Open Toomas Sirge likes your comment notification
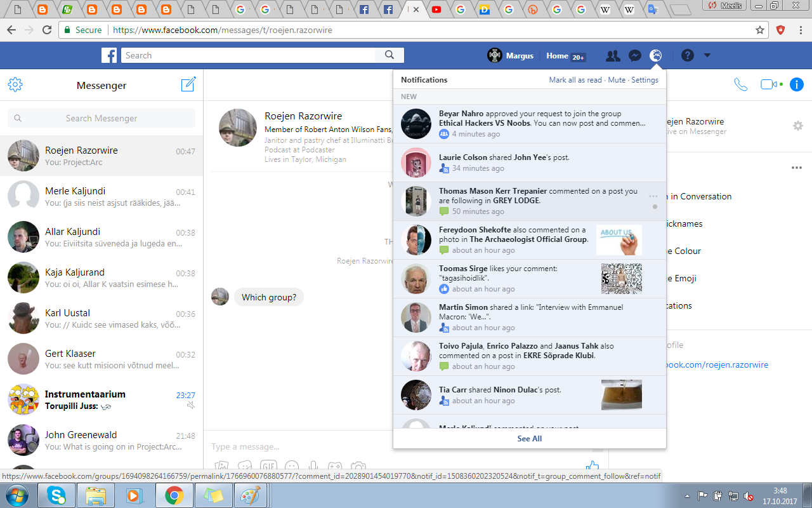812x508 pixels. (530, 279)
